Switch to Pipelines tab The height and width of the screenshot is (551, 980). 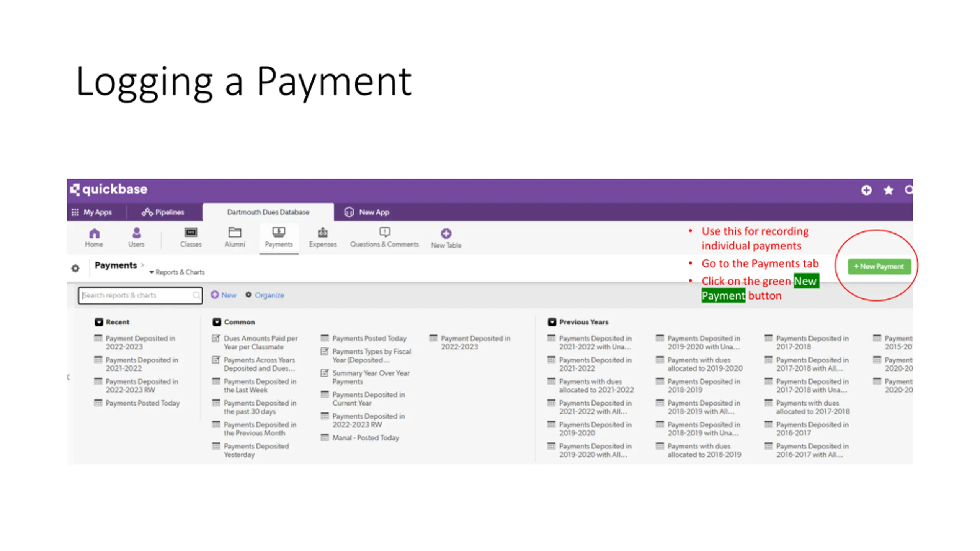tap(163, 212)
